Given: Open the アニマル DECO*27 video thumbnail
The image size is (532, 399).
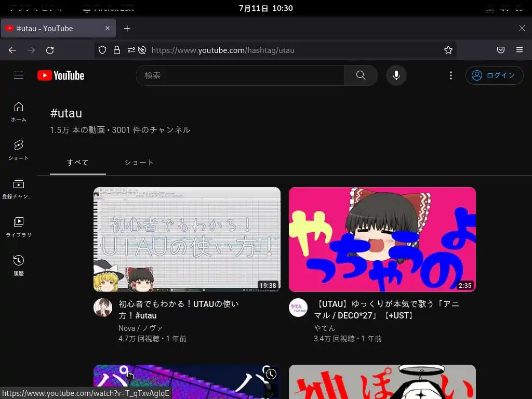Looking at the screenshot, I should [382, 239].
